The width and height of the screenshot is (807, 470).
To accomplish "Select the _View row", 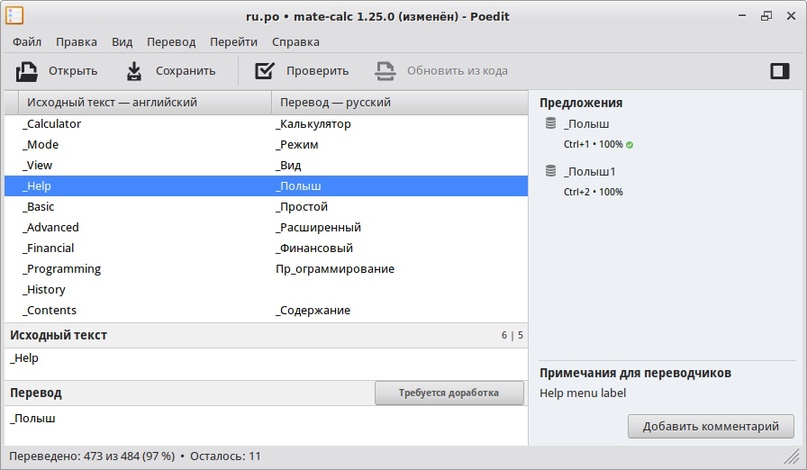I will tap(266, 165).
